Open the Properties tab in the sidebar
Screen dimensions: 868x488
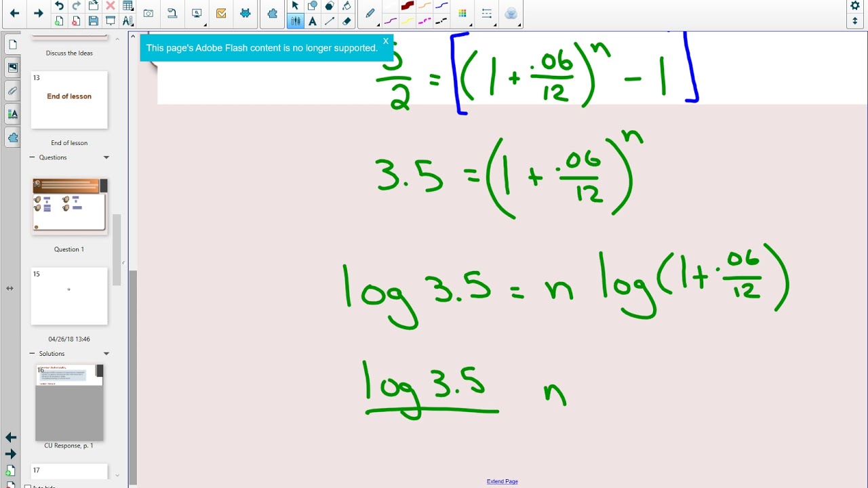[12, 113]
